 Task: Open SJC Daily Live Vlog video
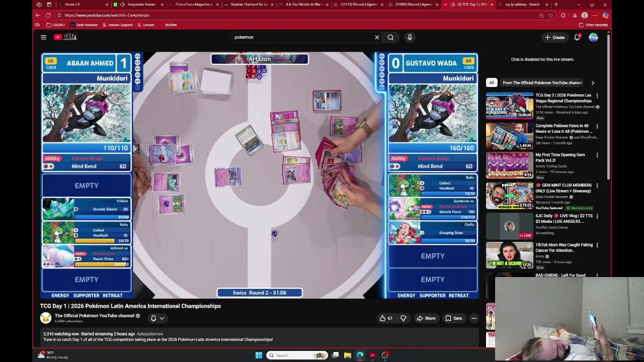point(509,225)
